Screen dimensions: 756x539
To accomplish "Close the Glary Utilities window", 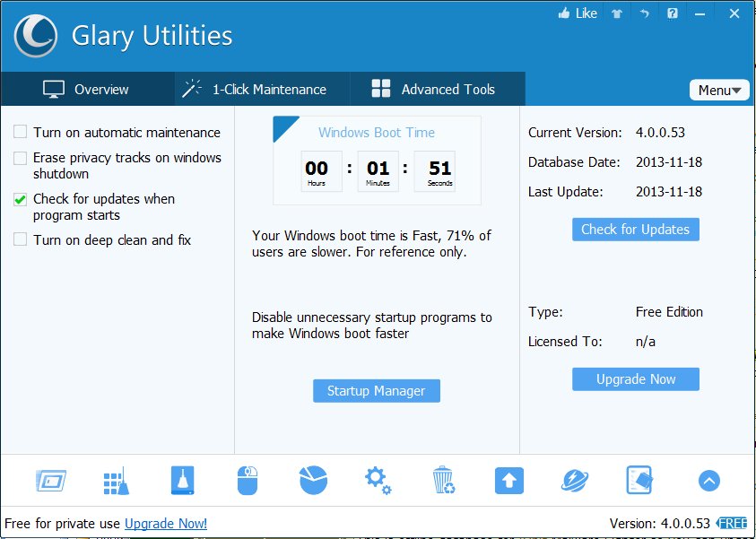I will [734, 13].
